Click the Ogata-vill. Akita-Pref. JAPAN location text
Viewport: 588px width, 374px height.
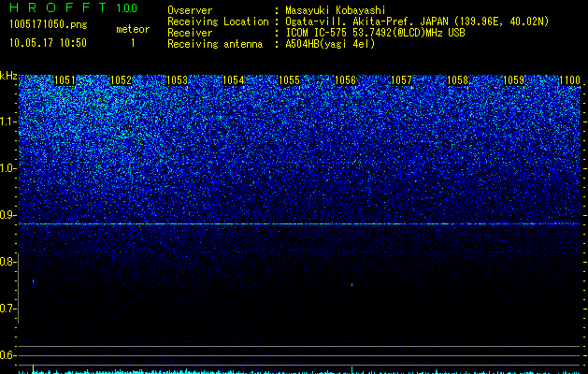click(x=417, y=22)
